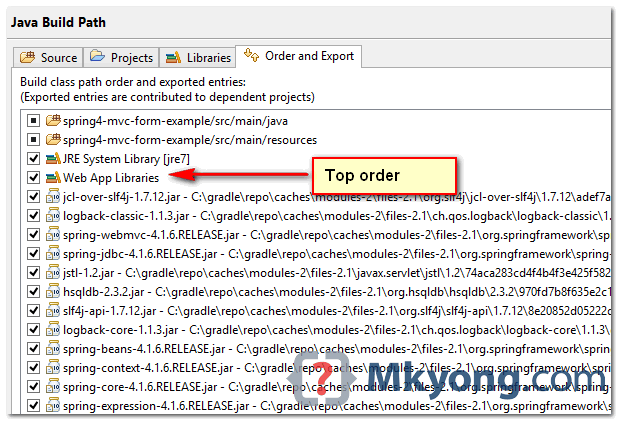Uncheck slf4j-api-1.7.12.jar checkbox
The height and width of the screenshot is (421, 618).
tap(34, 310)
